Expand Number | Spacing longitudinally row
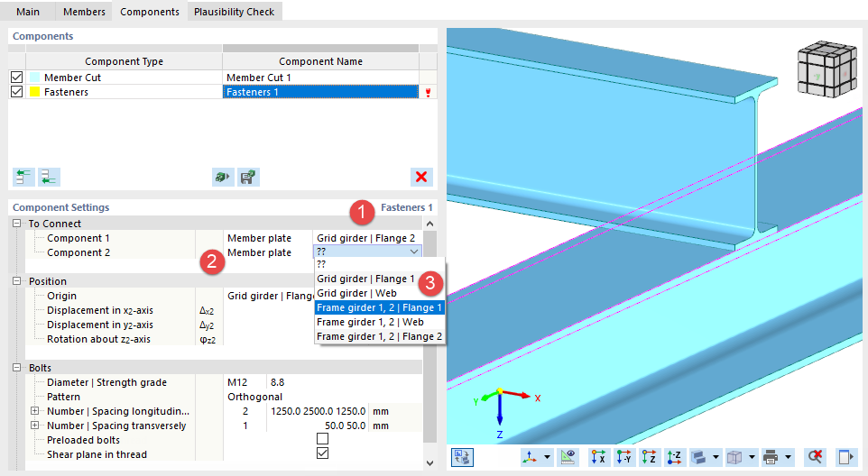Viewport: 868px width, 476px height. (35, 411)
